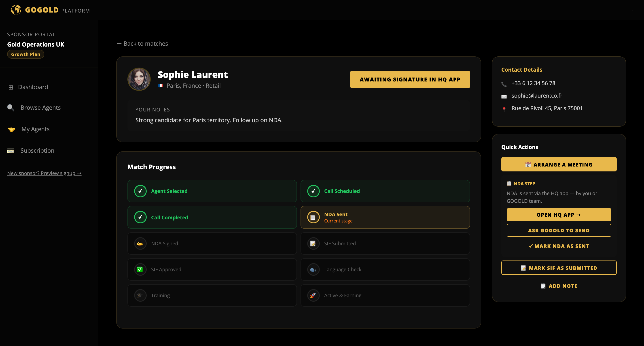
Task: Click the Active & Earning rocket icon
Action: pos(313,295)
